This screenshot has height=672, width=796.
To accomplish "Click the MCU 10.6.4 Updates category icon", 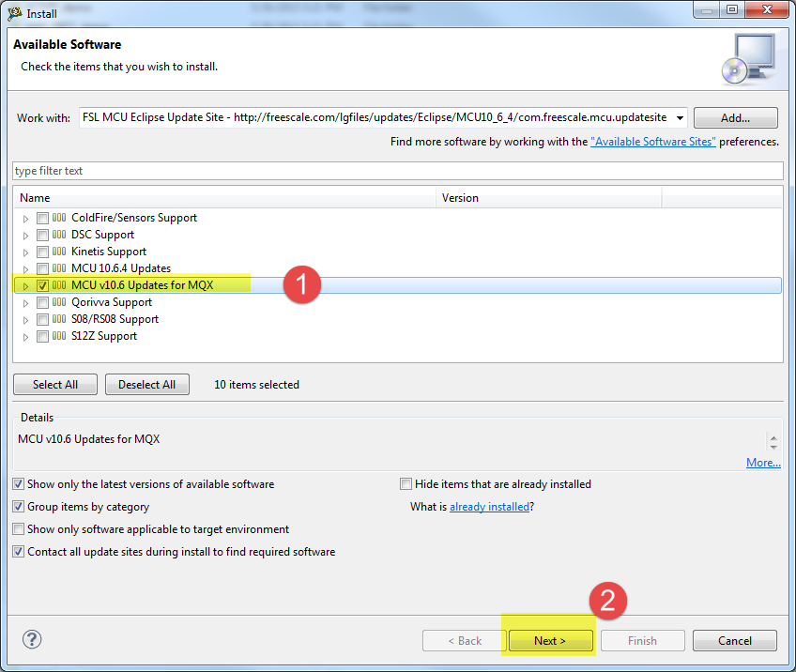I will coord(59,268).
